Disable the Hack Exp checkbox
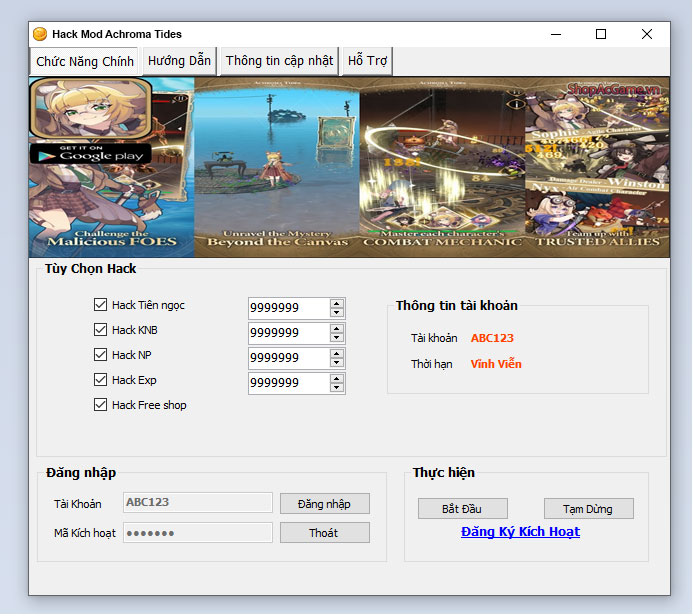This screenshot has width=693, height=616. pyautogui.click(x=100, y=380)
